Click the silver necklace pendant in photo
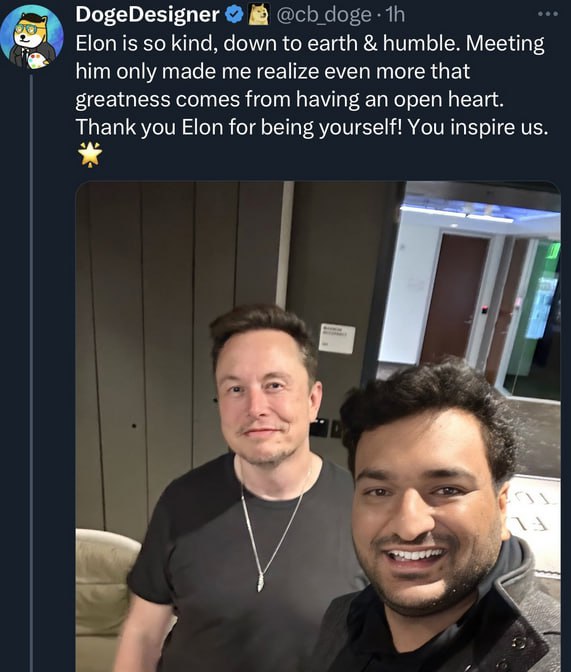This screenshot has height=672, width=571. 260,583
